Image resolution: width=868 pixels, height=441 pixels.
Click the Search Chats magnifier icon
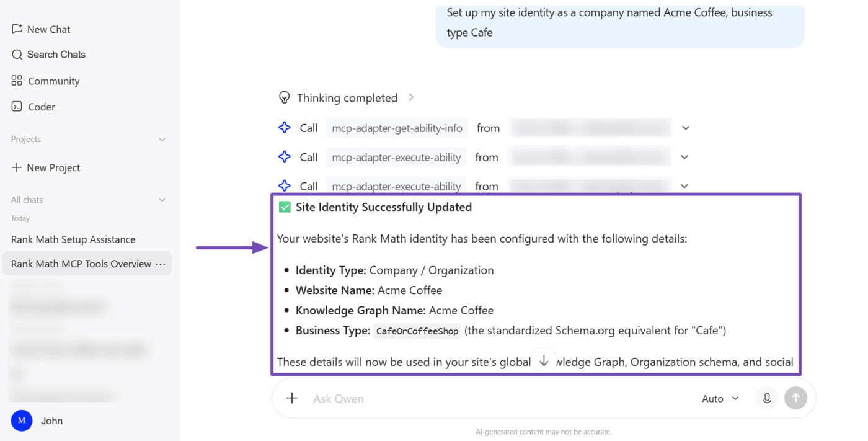point(17,55)
